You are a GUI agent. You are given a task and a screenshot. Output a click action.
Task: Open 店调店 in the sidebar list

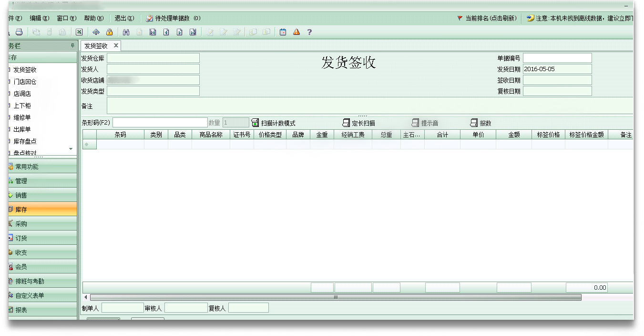[22, 94]
